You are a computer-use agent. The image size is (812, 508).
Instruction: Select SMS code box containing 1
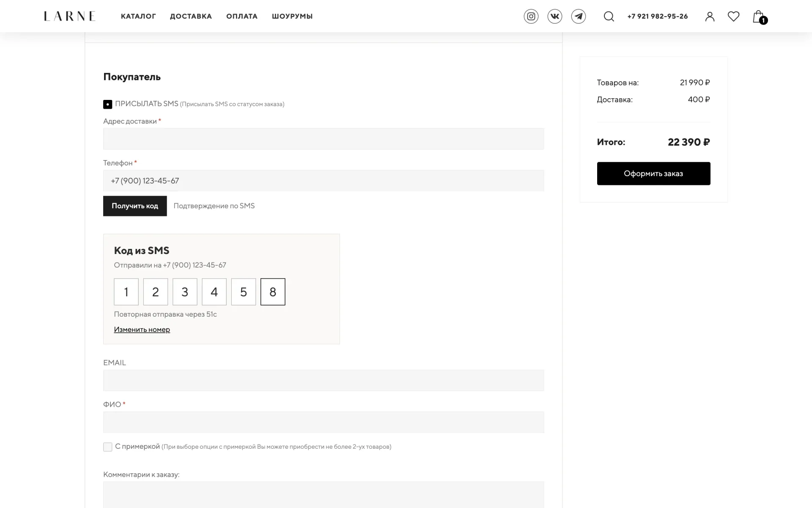click(x=126, y=292)
